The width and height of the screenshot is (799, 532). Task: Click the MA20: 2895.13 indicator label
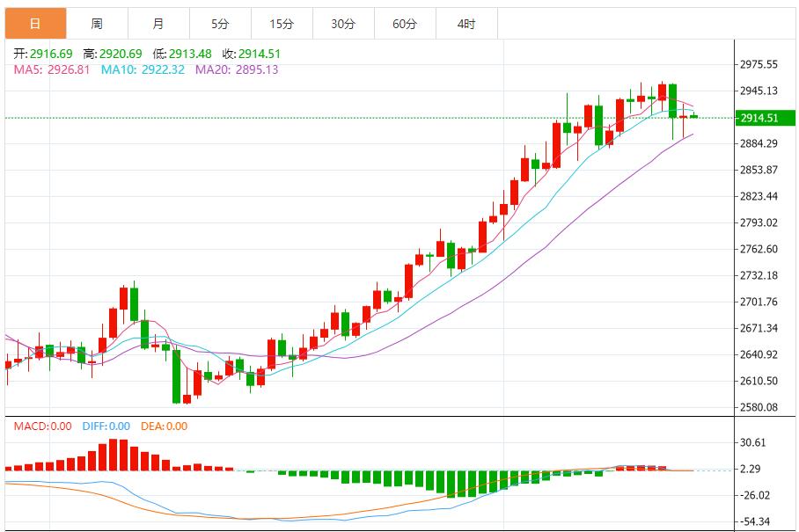pos(237,69)
